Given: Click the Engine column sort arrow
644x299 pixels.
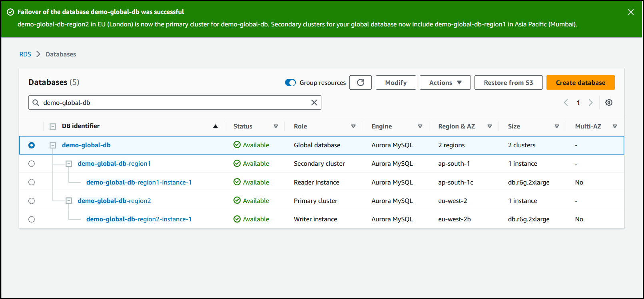Looking at the screenshot, I should pos(420,126).
